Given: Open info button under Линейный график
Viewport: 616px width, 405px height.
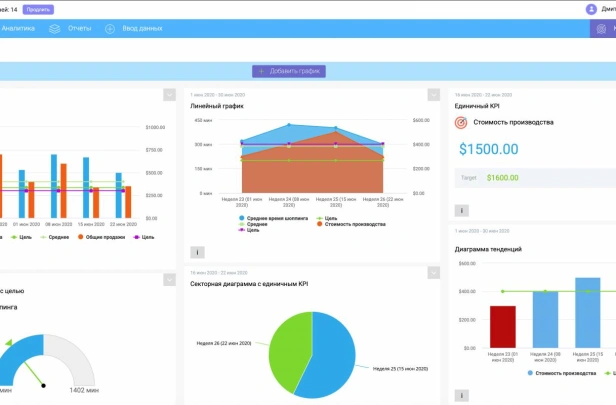Looking at the screenshot, I should tap(197, 253).
